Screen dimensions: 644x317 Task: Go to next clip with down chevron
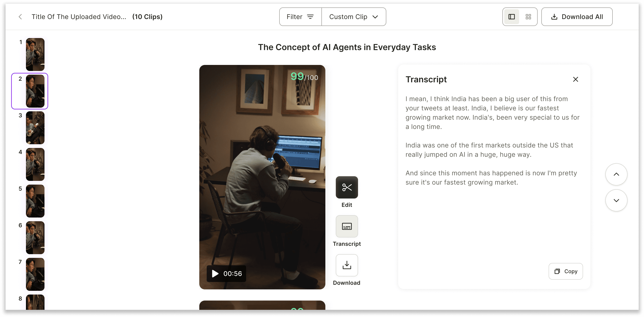coord(616,200)
